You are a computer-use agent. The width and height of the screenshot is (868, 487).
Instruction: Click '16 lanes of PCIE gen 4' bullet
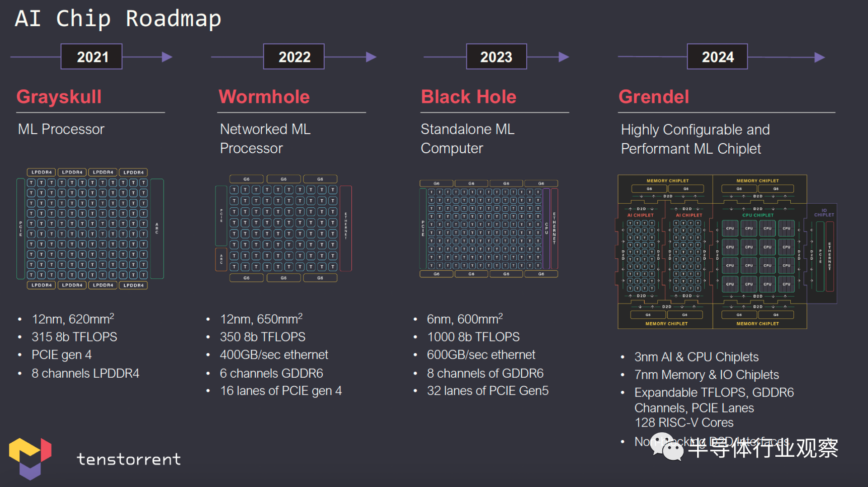pos(281,391)
